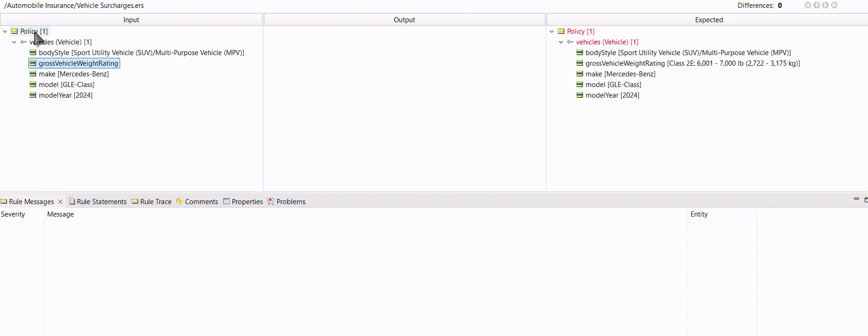
Task: Collapse vehicles node in Input tree
Action: pyautogui.click(x=14, y=42)
